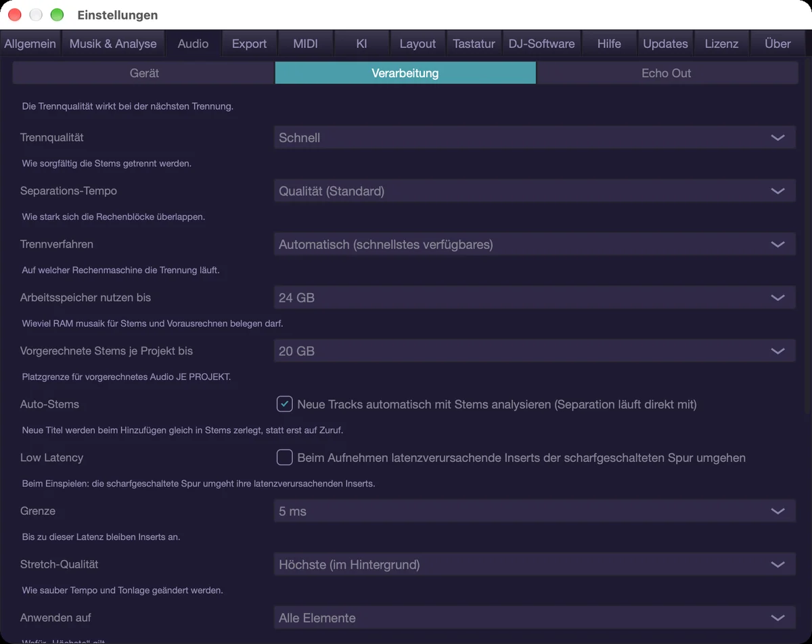Click the Trennqualität label
Viewport: 812px width, 644px height.
coord(52,137)
